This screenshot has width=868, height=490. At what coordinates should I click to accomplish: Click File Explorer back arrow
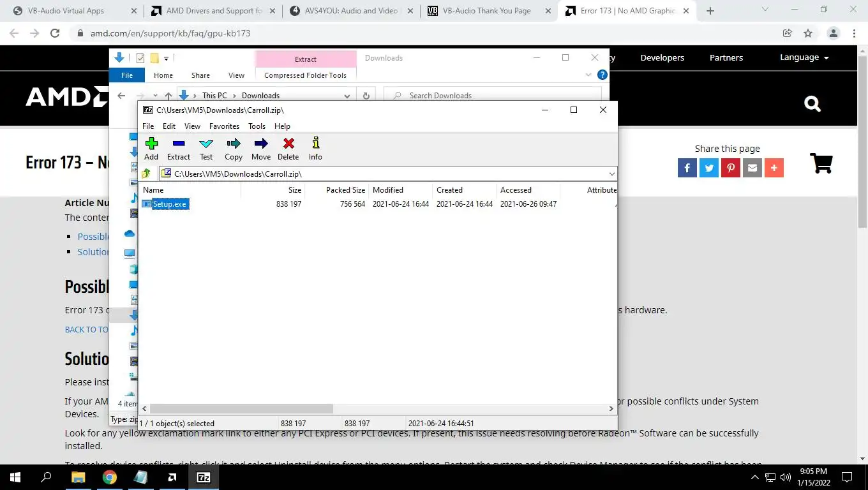point(121,96)
